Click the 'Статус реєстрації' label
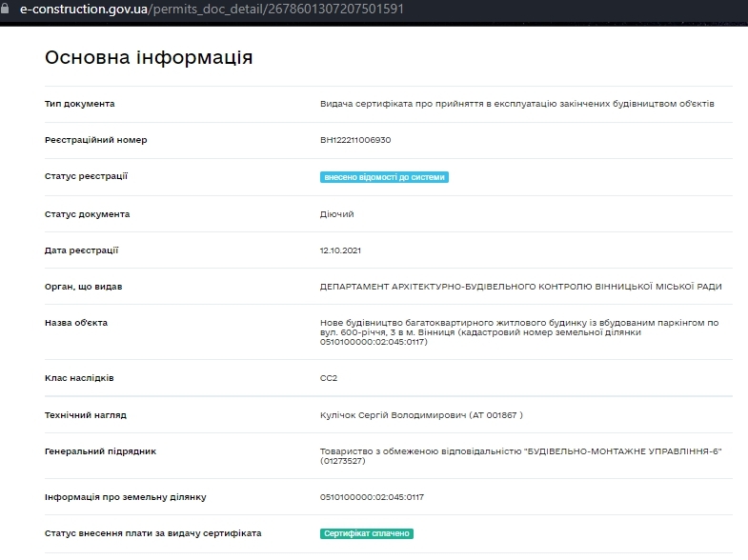Screen dimensions: 748x560 (x=87, y=176)
